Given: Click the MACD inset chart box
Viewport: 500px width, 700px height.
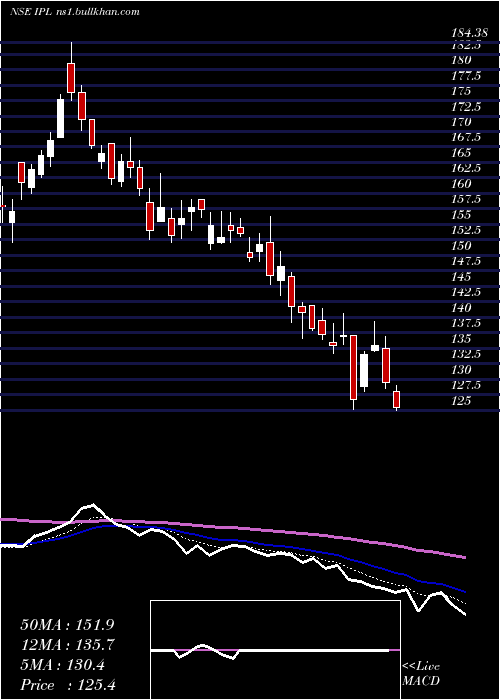Looking at the screenshot, I should (x=275, y=650).
